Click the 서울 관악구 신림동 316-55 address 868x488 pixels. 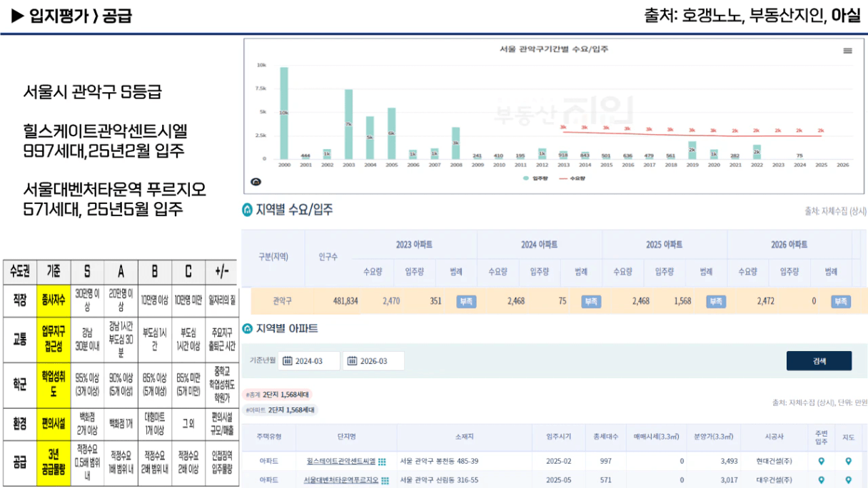point(439,480)
